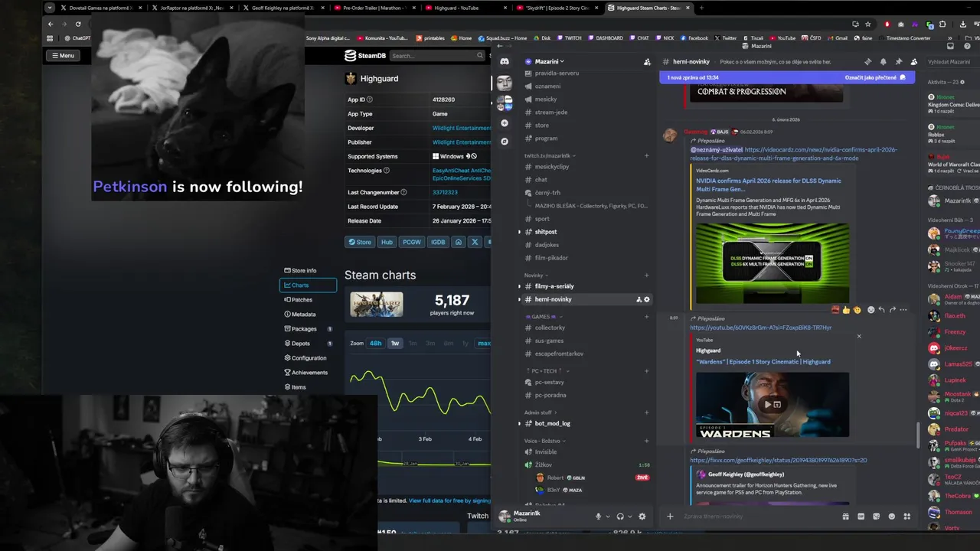Set the chart zoom to 1w
Image resolution: width=980 pixels, height=551 pixels.
395,344
